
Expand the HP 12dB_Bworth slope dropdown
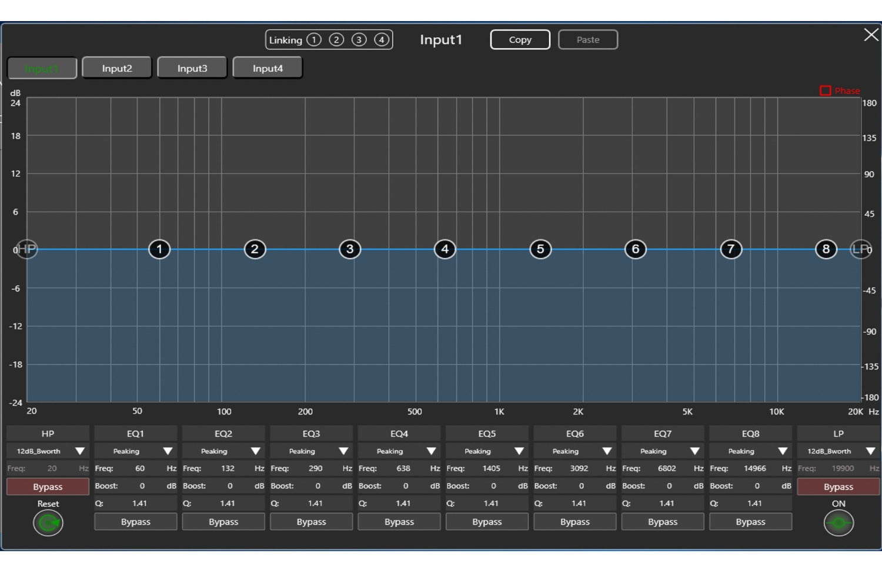tap(80, 451)
